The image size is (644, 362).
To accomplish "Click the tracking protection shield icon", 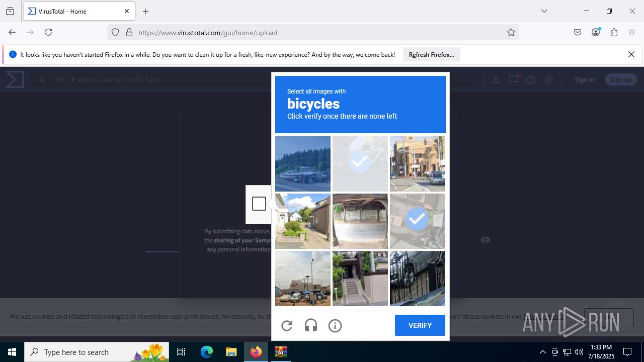I will [x=115, y=32].
